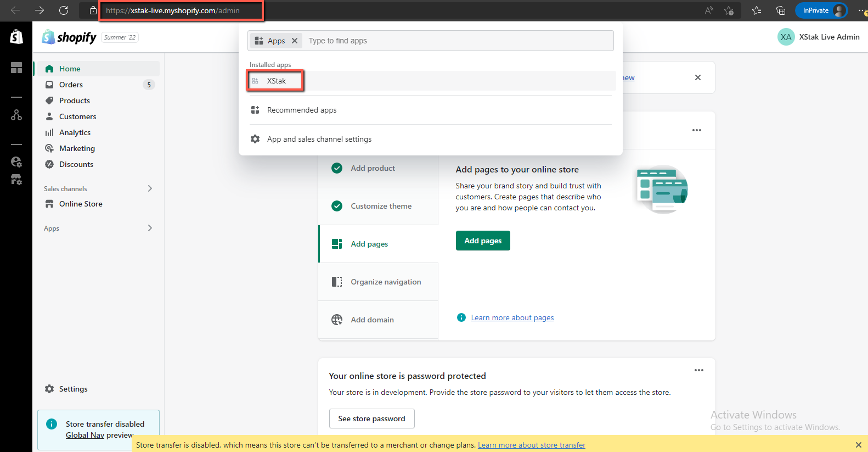
Task: Follow the Learn more about pages link
Action: (x=512, y=317)
